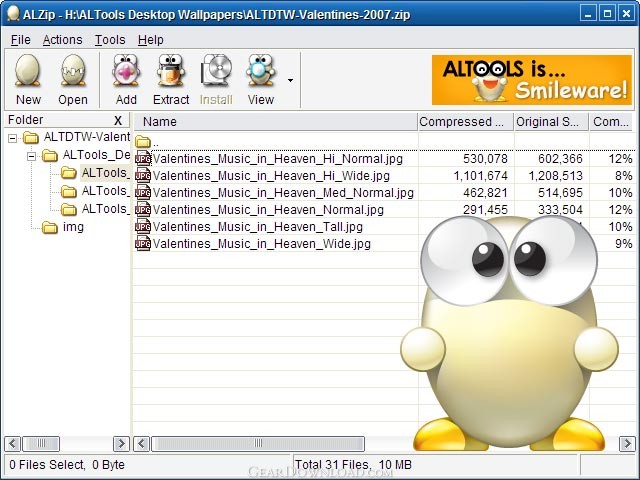
Task: Click the New archive egg icon
Action: (x=28, y=71)
